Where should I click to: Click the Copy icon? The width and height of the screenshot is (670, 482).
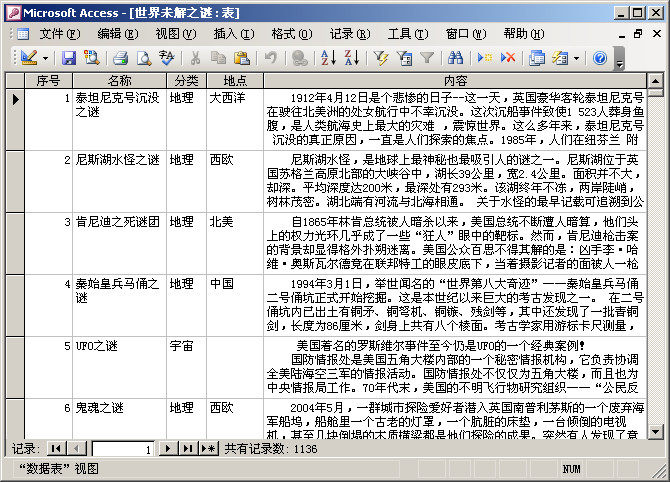pos(218,58)
